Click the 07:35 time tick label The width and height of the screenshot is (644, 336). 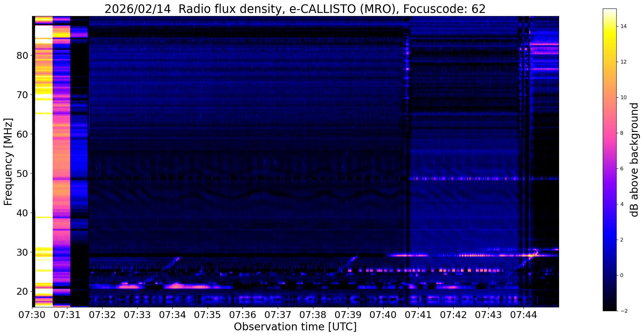(x=208, y=315)
